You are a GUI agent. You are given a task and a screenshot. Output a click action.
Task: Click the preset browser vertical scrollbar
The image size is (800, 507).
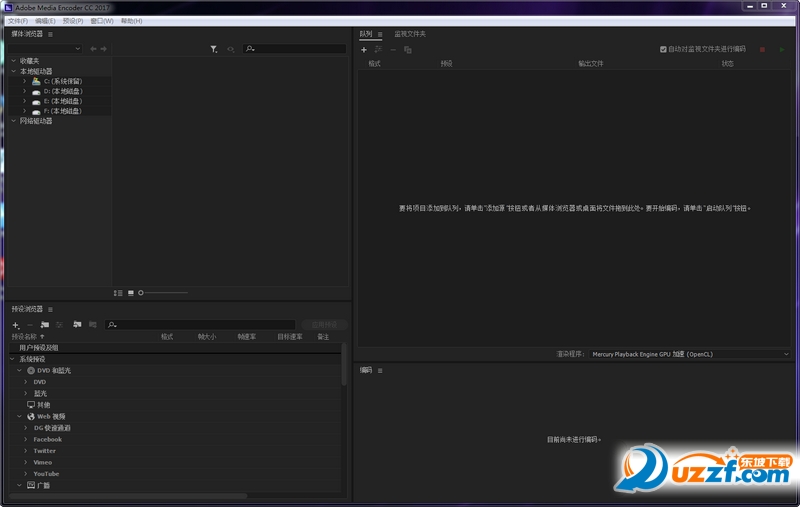(x=344, y=364)
